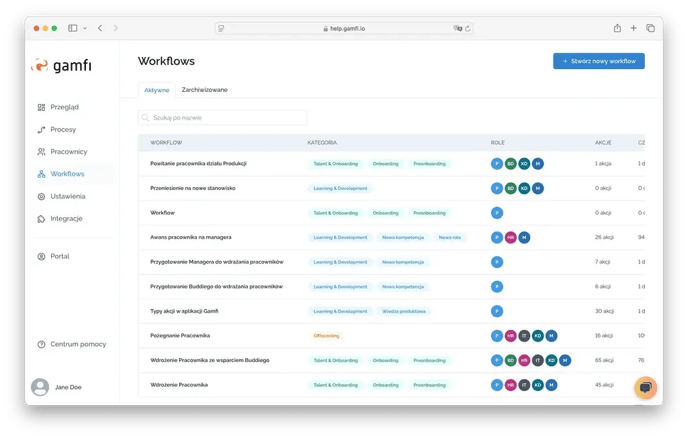688x438 pixels.
Task: Expand the Safari sidebar dropdown chevron
Action: point(84,28)
